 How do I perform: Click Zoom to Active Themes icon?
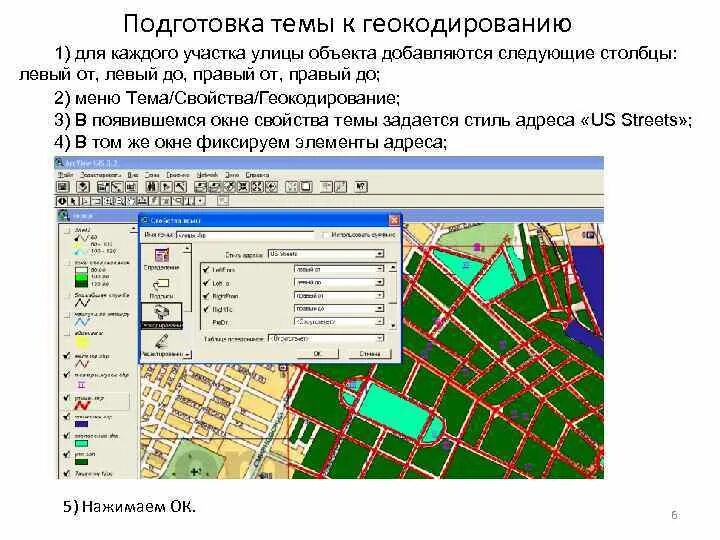(x=215, y=186)
